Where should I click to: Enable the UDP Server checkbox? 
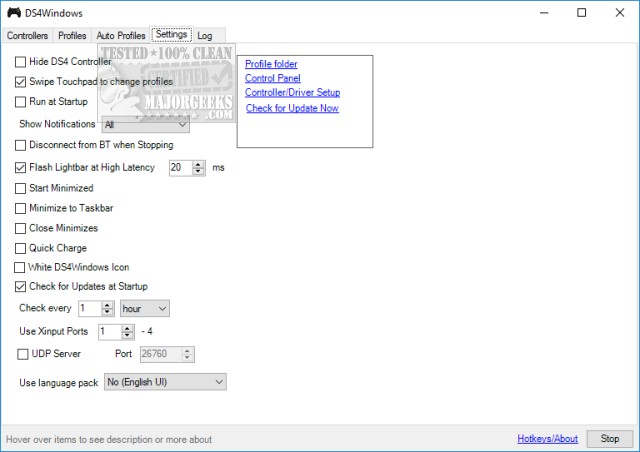pos(22,354)
